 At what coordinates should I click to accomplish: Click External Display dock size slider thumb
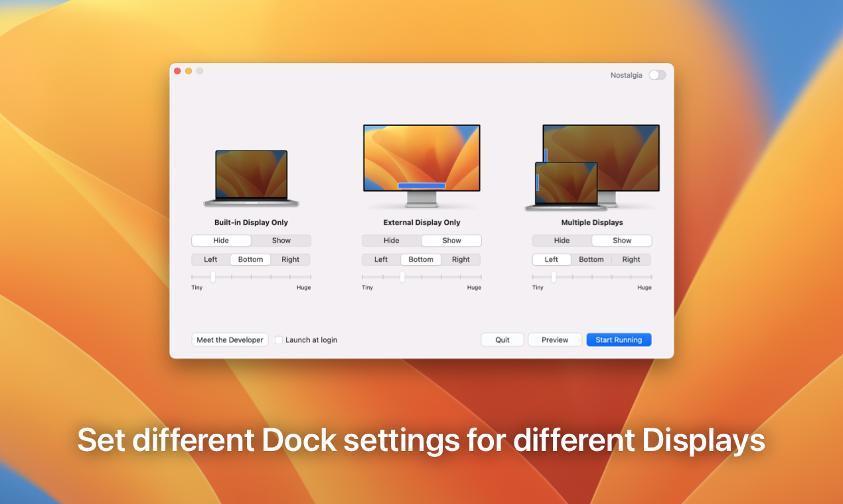[x=402, y=277]
